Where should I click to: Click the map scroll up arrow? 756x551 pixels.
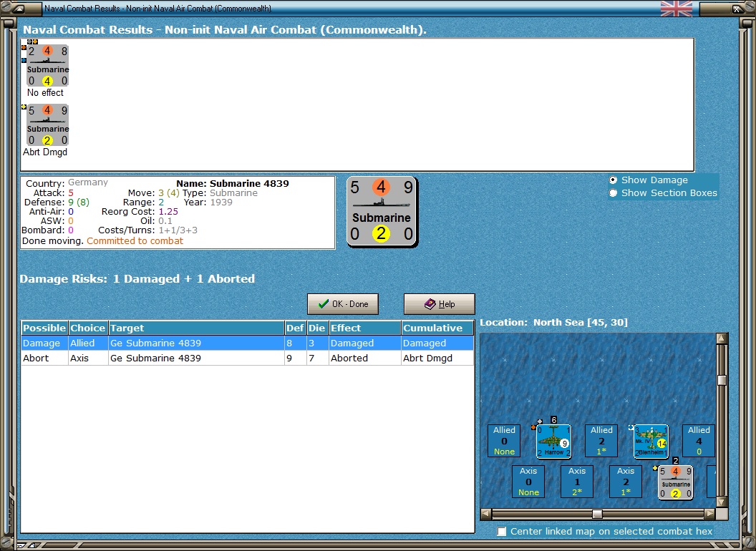tap(722, 338)
